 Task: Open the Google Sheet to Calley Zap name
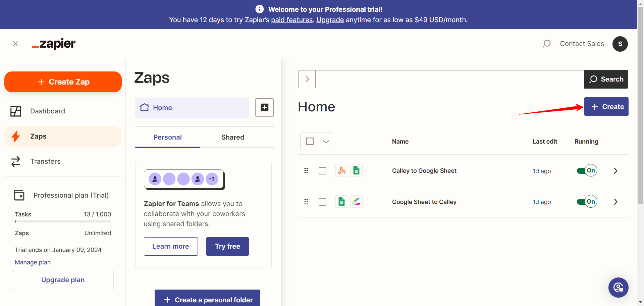click(424, 202)
